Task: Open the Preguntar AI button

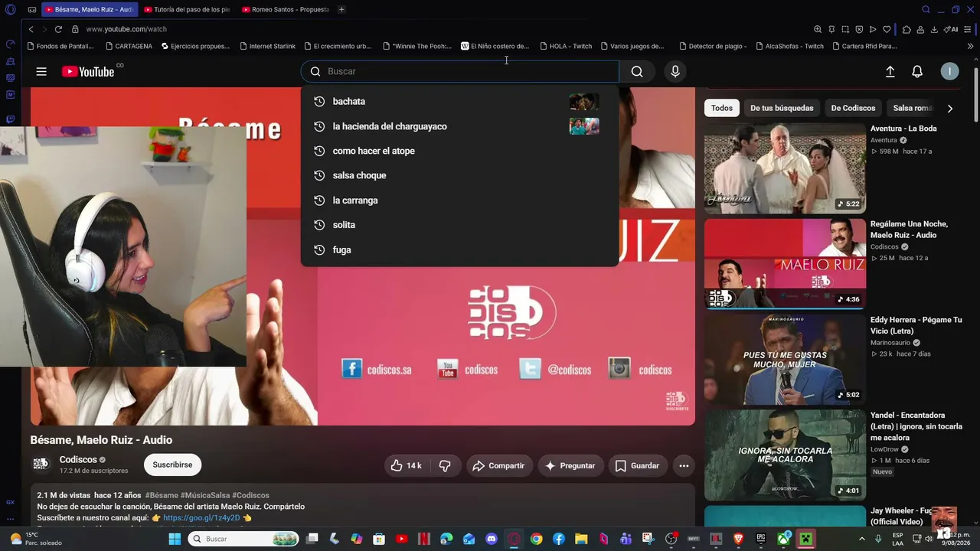Action: click(x=570, y=465)
